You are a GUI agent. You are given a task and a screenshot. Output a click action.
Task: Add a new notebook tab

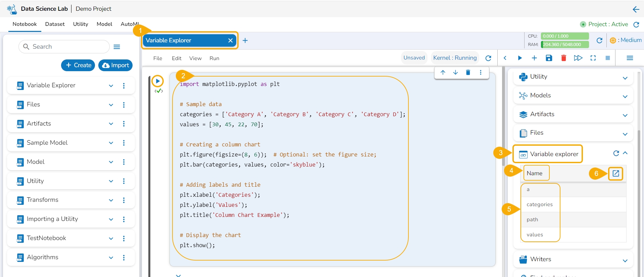[245, 41]
